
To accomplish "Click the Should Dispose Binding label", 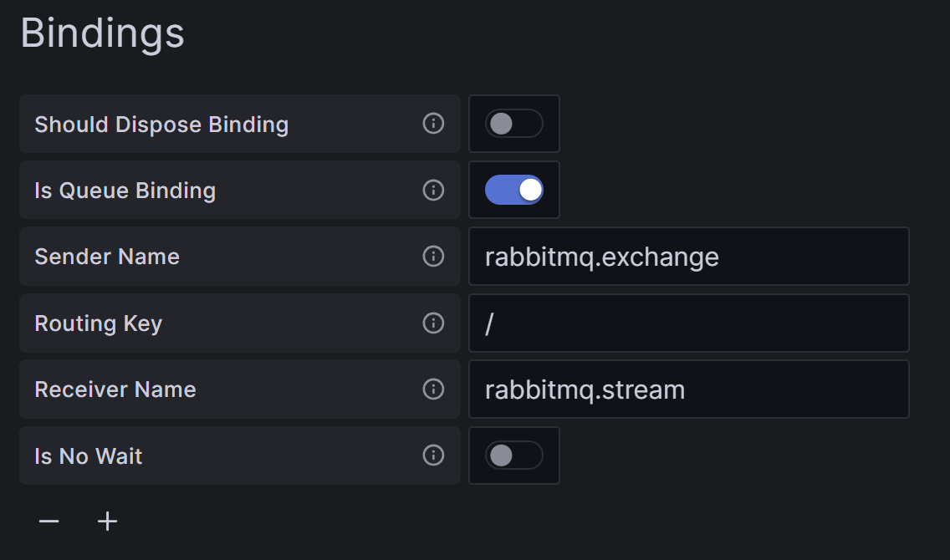I will tap(161, 124).
